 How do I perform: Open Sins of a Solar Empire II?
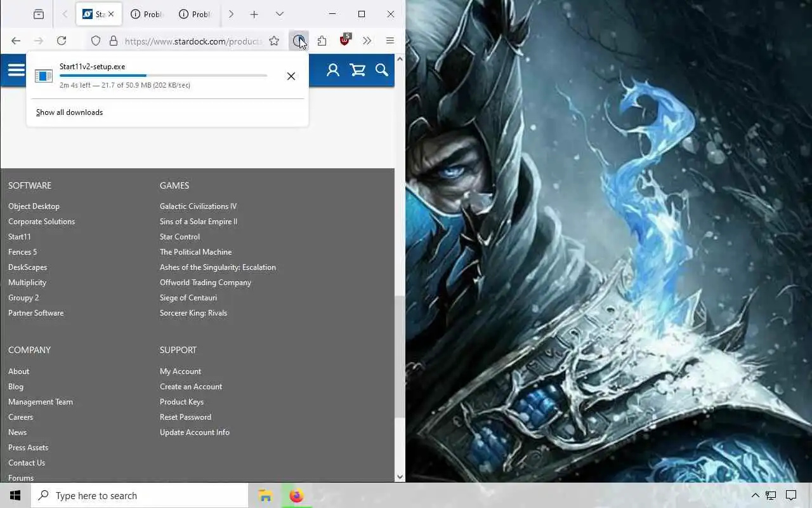coord(199,222)
